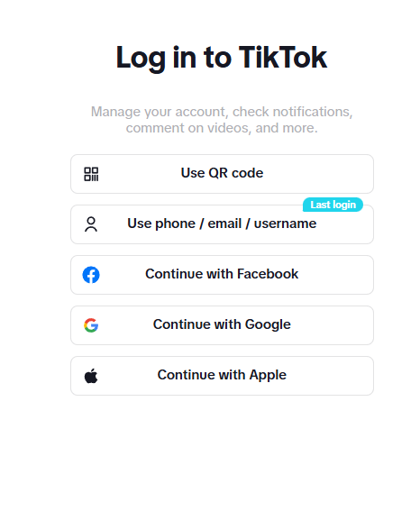
Task: Click the person silhouette icon
Action: (91, 224)
